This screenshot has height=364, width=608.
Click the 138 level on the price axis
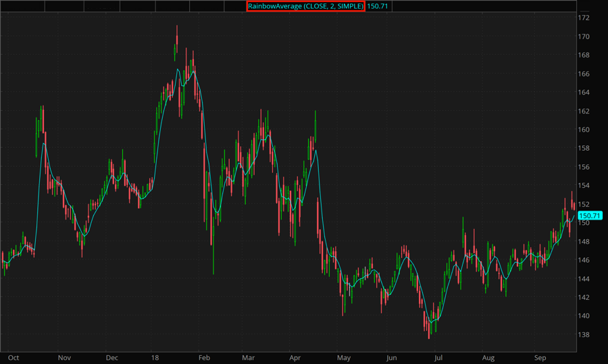[x=584, y=335]
